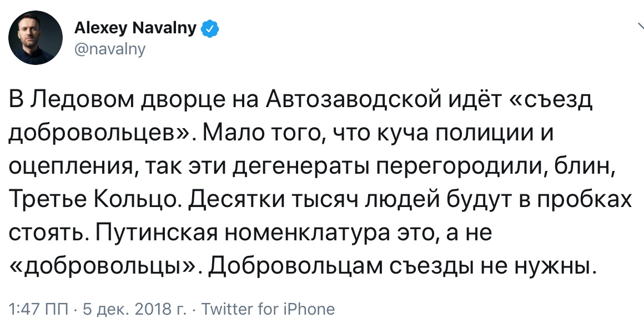The image size is (644, 328).
Task: Open the Twitter for iPhone source link
Action: click(x=268, y=309)
